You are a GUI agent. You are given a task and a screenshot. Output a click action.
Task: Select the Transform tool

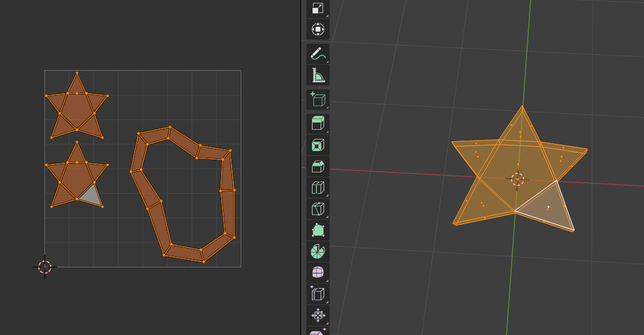pos(317,29)
